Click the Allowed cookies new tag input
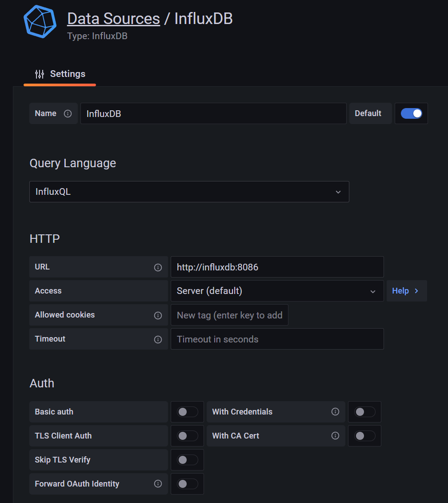The width and height of the screenshot is (448, 503). point(229,315)
